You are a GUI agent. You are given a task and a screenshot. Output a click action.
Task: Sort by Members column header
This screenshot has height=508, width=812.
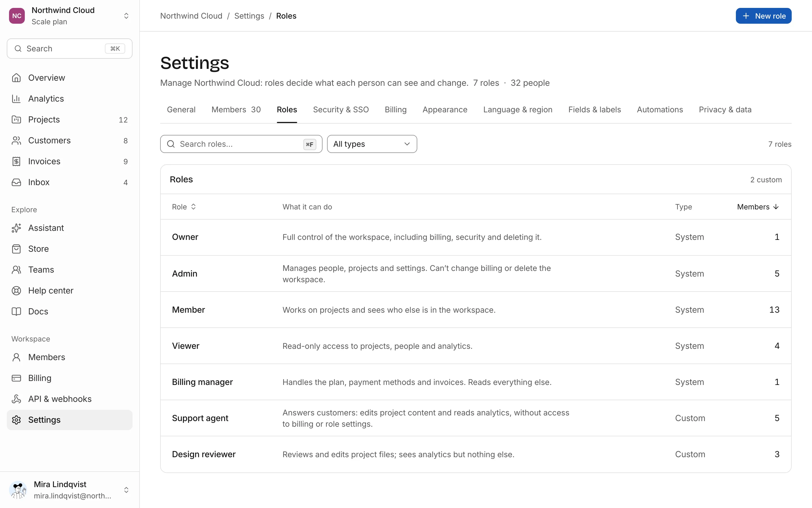tap(758, 207)
